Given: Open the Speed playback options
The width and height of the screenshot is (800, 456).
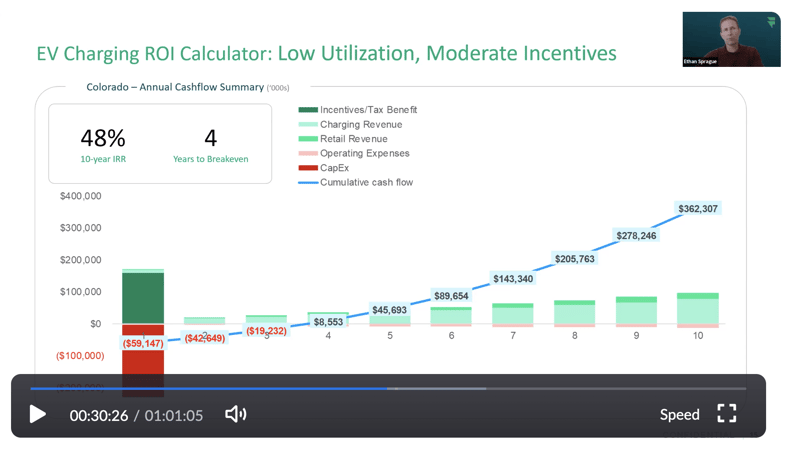Looking at the screenshot, I should pos(679,415).
